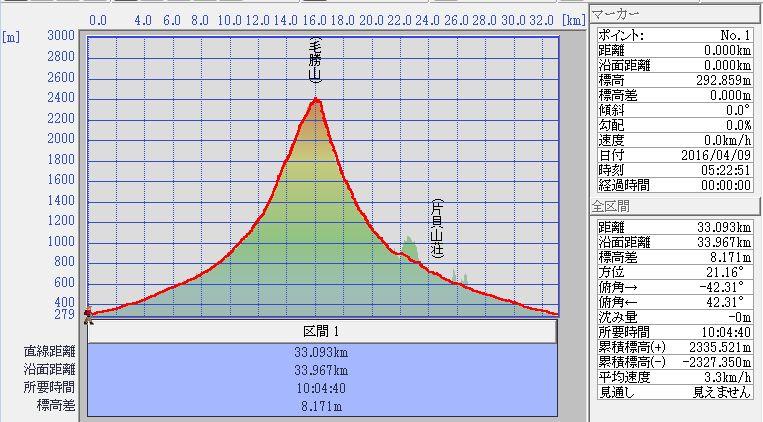Click the 直線距離 33.093km cell
763x422 pixels.
pyautogui.click(x=322, y=352)
